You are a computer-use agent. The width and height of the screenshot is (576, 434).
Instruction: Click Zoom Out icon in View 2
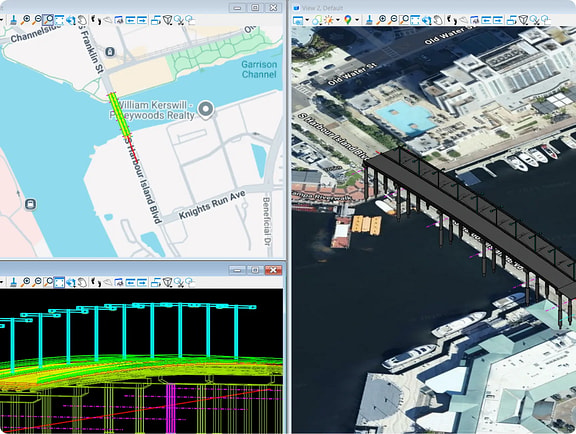(x=393, y=20)
